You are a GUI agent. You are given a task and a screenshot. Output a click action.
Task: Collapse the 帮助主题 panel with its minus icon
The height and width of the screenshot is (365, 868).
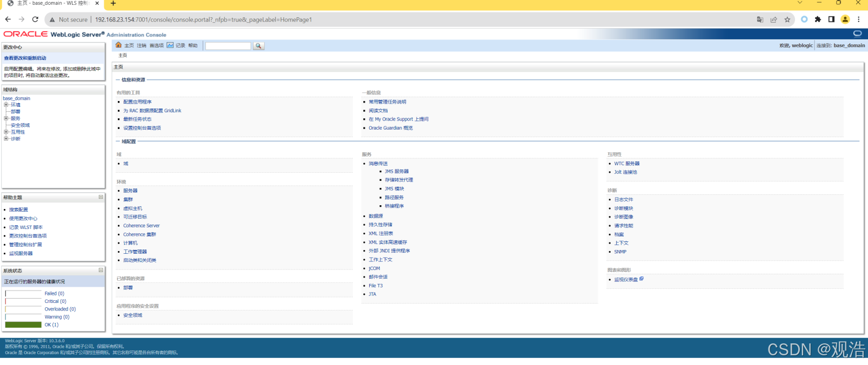pos(101,197)
